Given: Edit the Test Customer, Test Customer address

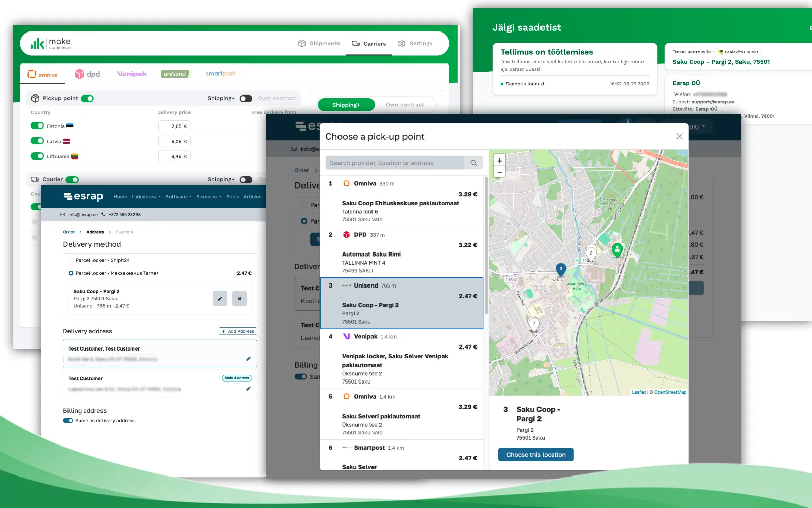Looking at the screenshot, I should pyautogui.click(x=248, y=359).
